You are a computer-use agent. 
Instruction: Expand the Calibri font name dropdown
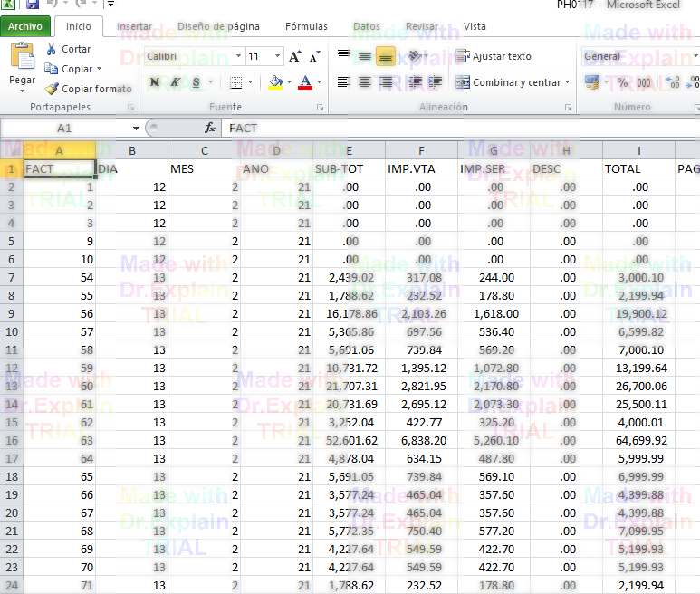pos(238,56)
